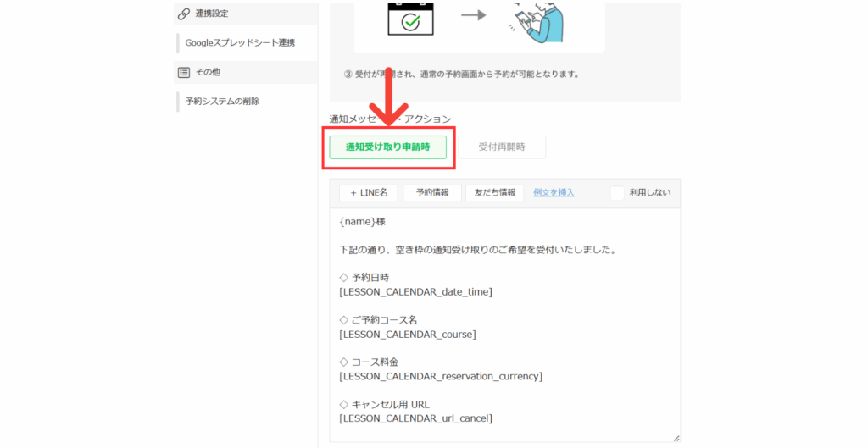Image resolution: width=868 pixels, height=448 pixels.
Task: Click the message box resize handle
Action: click(676, 437)
